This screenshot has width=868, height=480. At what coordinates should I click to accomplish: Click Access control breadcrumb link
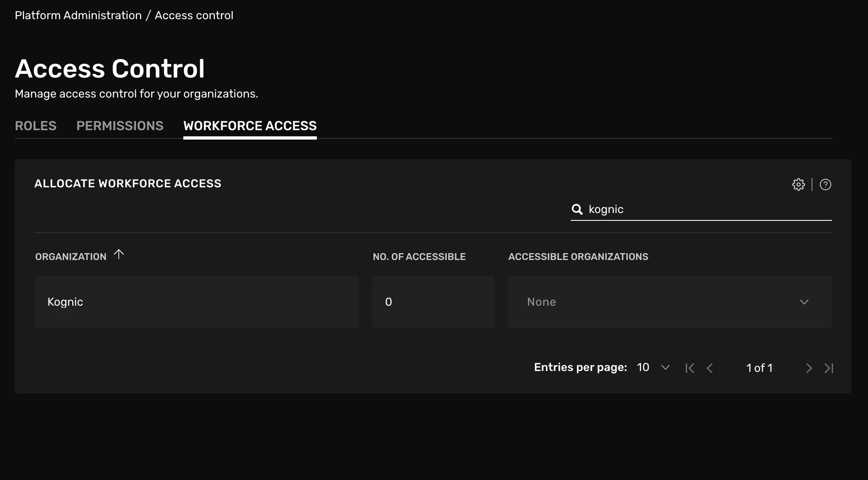coord(194,16)
